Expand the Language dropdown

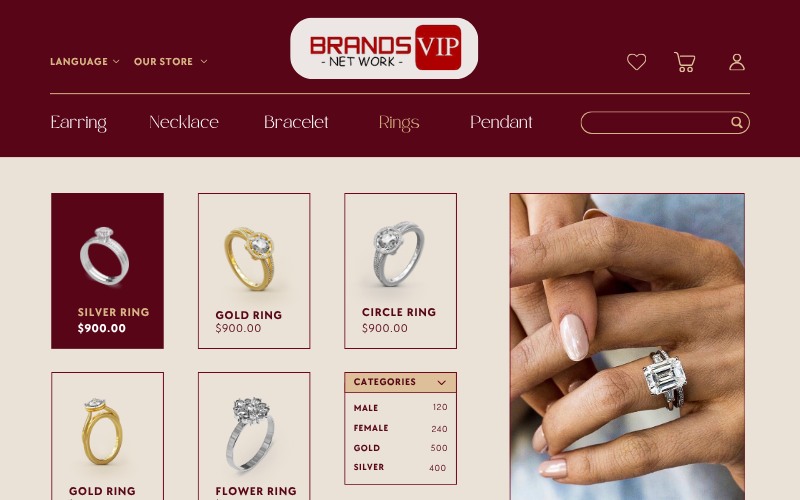point(85,62)
